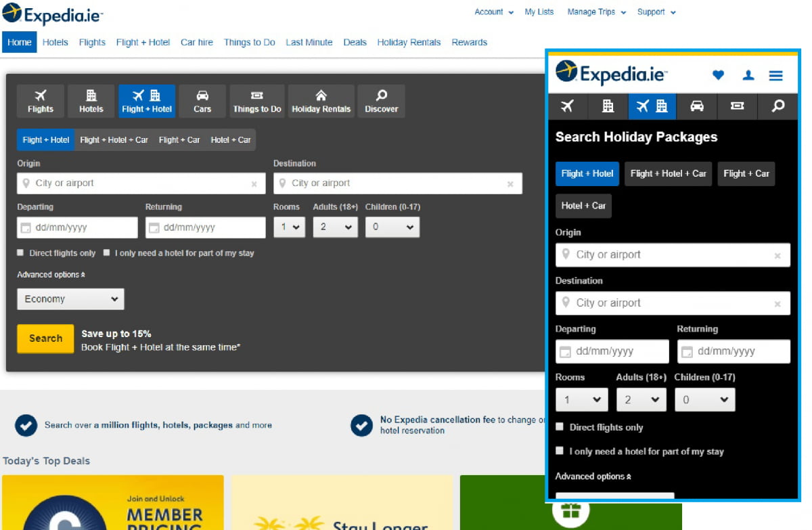Open the Economy cabin class dropdown
The height and width of the screenshot is (530, 812).
coord(70,299)
